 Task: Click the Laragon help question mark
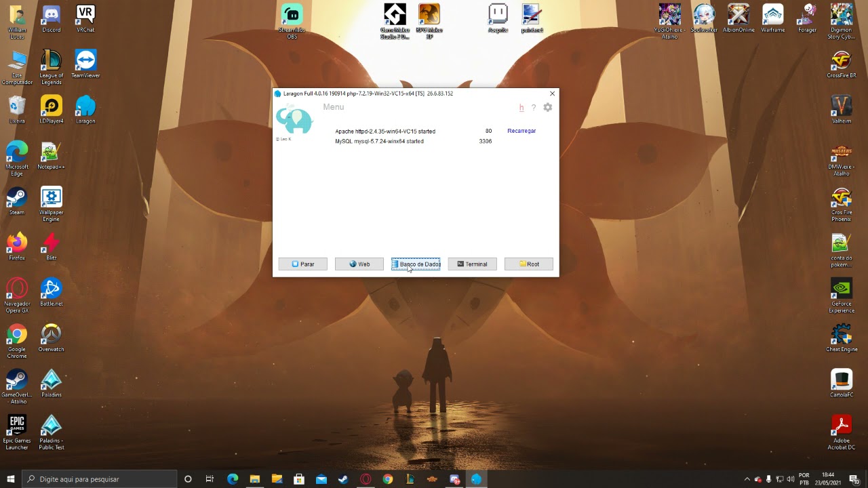pyautogui.click(x=534, y=108)
